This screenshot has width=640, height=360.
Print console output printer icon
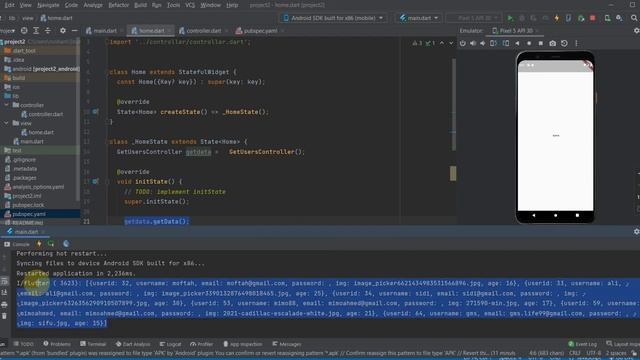[x=4, y=304]
